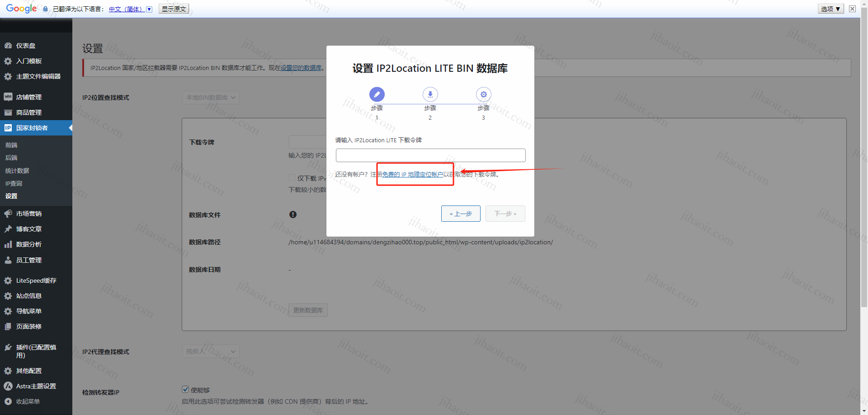The width and height of the screenshot is (868, 415).
Task: Select the 设置 submenu item
Action: pyautogui.click(x=11, y=196)
